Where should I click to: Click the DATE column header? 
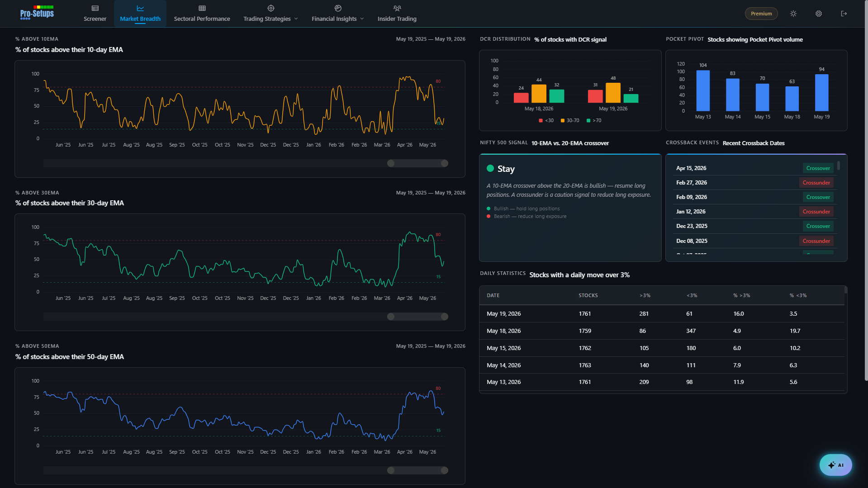coord(493,296)
